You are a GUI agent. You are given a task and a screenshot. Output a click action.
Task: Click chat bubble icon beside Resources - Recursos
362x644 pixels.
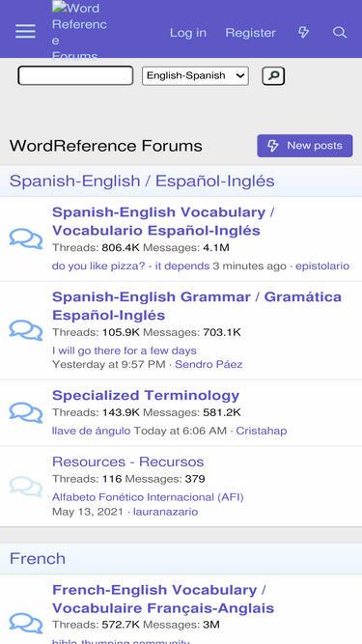coord(26,487)
